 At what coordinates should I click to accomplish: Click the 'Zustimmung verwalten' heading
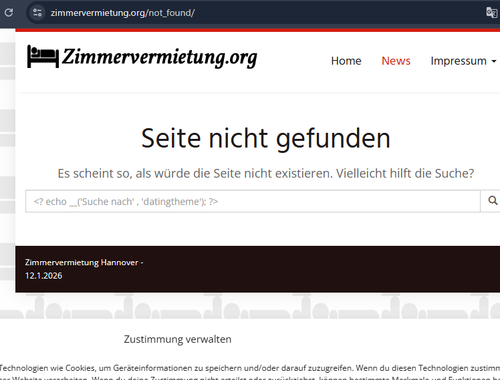(x=178, y=339)
